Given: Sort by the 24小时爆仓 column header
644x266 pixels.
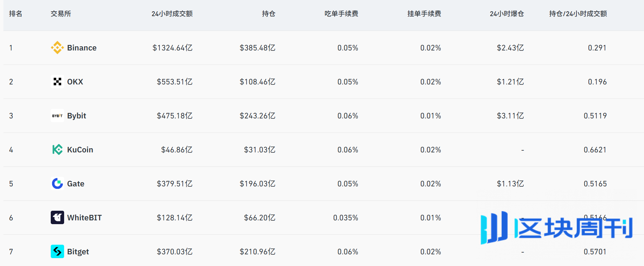Looking at the screenshot, I should pyautogui.click(x=506, y=14).
